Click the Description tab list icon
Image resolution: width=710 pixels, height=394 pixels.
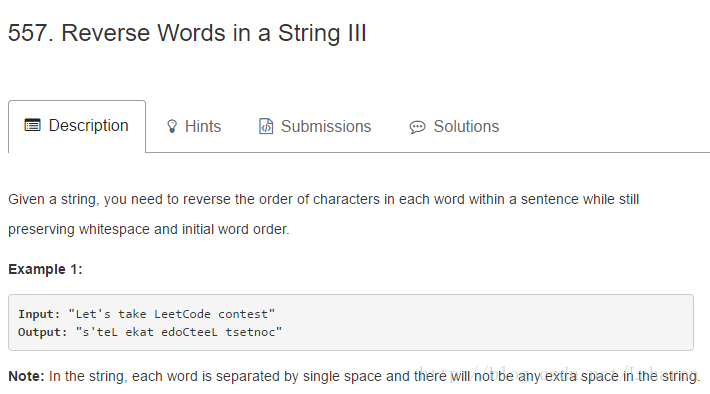tap(33, 125)
